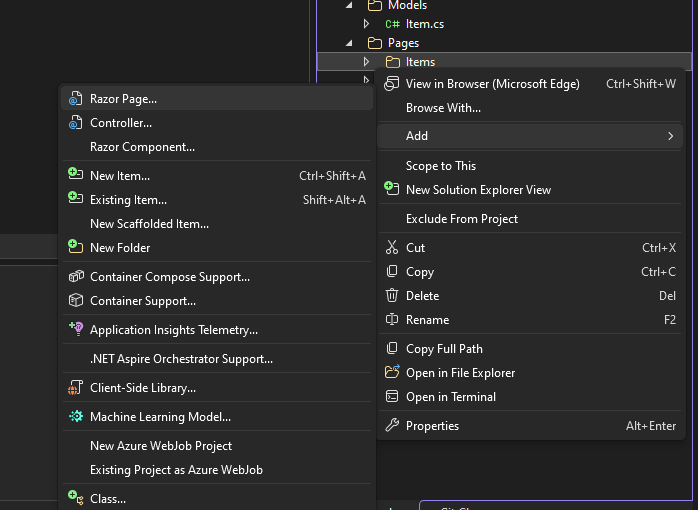This screenshot has width=698, height=510.
Task: Click the Container Support cube icon
Action: [x=76, y=300]
